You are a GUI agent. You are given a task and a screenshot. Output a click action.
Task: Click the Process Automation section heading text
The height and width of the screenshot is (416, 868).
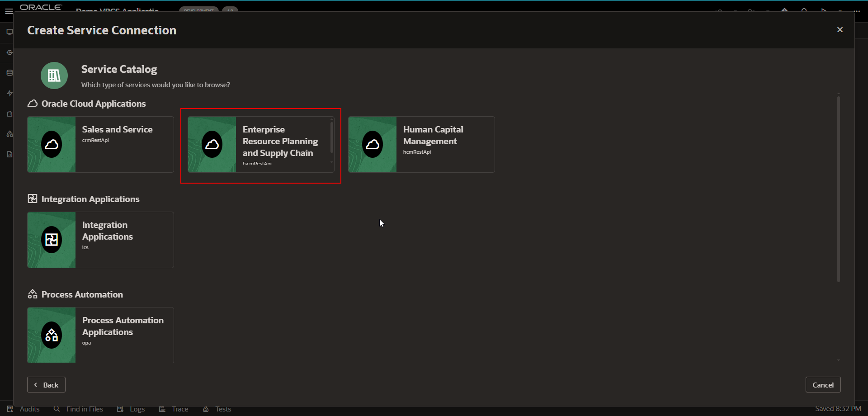click(x=82, y=294)
